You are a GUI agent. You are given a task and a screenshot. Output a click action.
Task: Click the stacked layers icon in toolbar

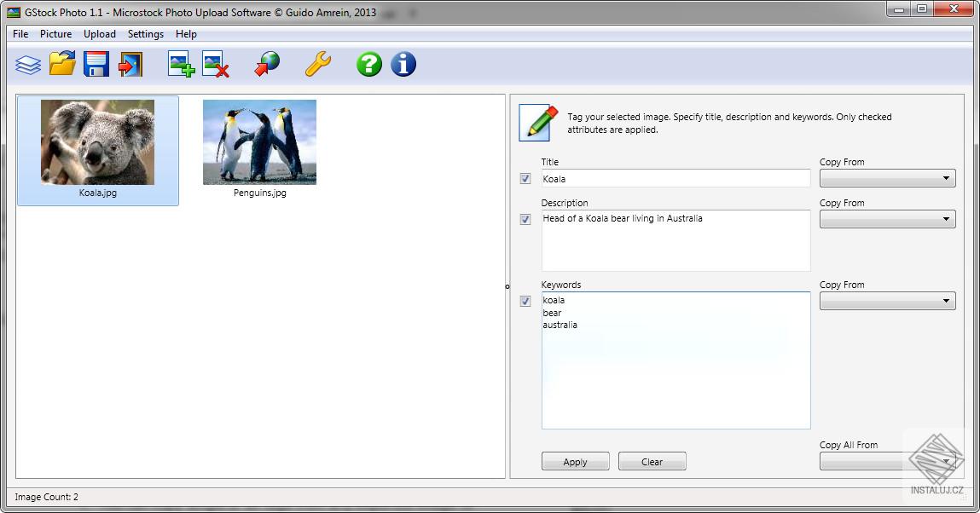coord(28,64)
